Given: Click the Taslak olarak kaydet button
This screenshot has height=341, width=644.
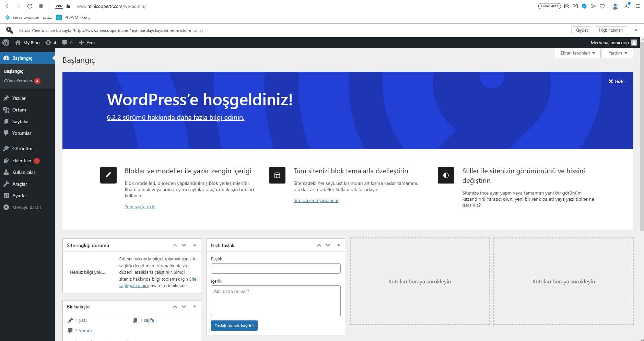Looking at the screenshot, I should tap(234, 326).
